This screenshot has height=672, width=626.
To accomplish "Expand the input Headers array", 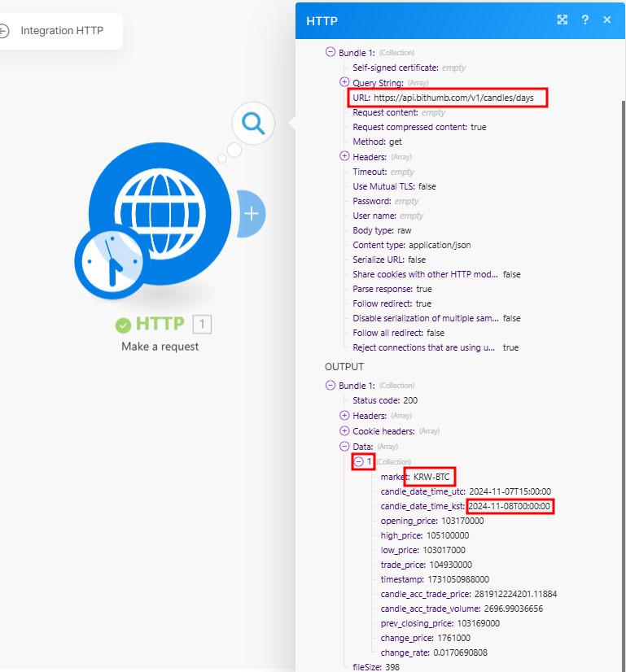I will (344, 156).
